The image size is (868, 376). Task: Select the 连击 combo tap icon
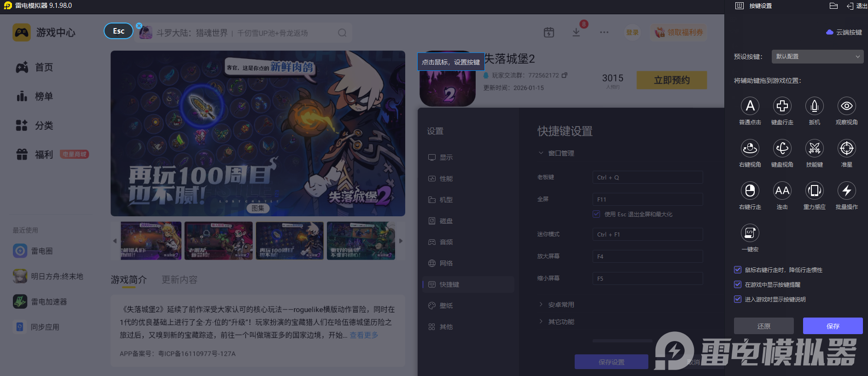(782, 191)
